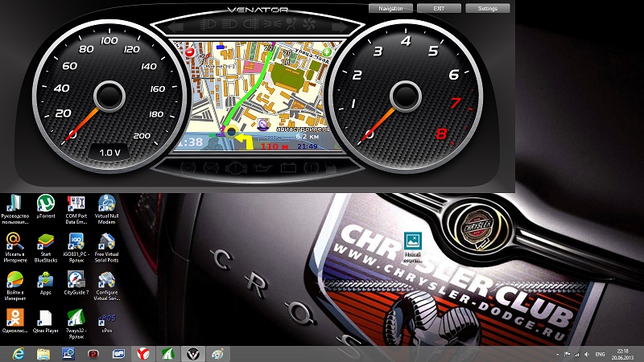
Task: Click the tachometer gauge center hub
Action: (x=406, y=96)
